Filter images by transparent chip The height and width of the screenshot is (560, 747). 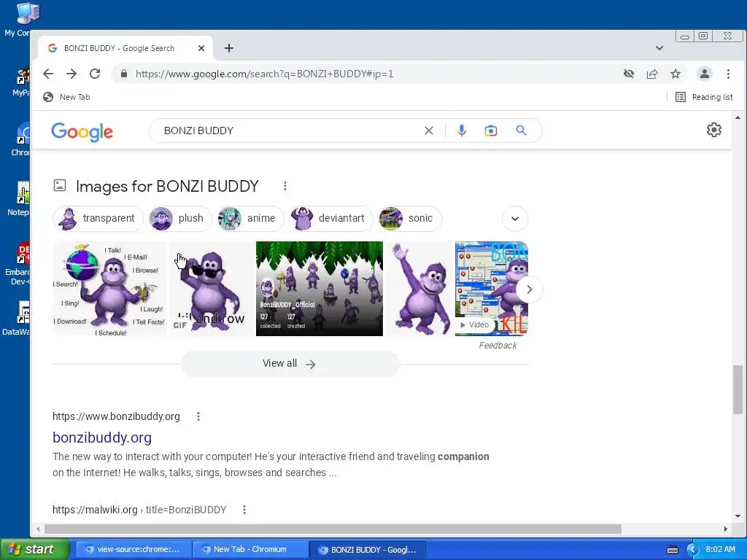click(98, 219)
